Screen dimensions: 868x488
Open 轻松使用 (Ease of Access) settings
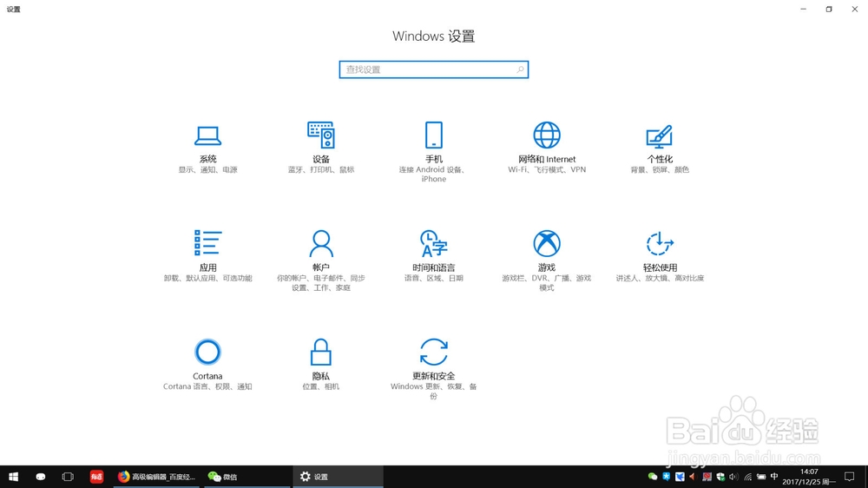coord(660,256)
